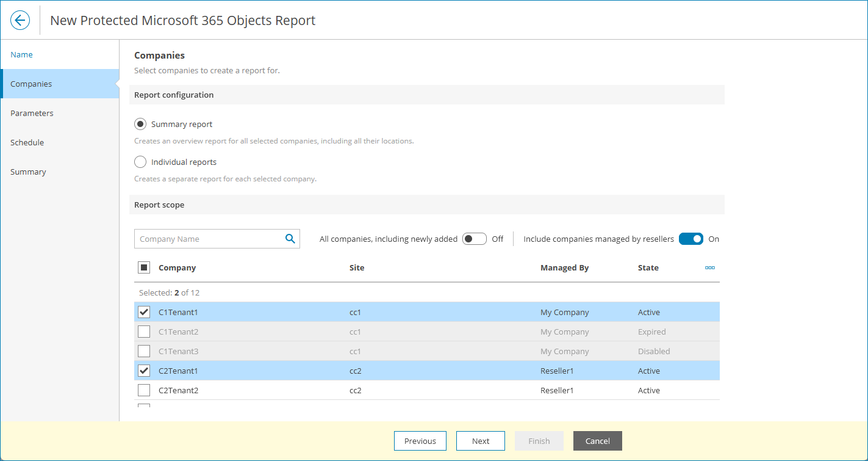Click the Previous button
This screenshot has height=461, width=868.
pyautogui.click(x=420, y=441)
